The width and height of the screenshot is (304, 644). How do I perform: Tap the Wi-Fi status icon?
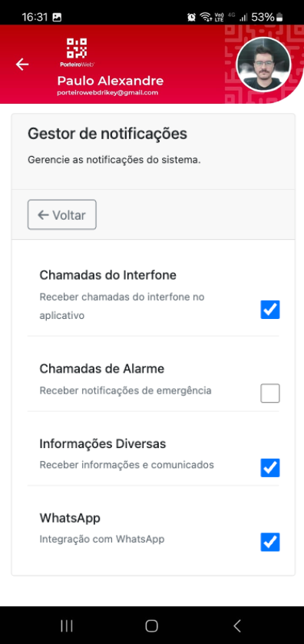coord(205,17)
